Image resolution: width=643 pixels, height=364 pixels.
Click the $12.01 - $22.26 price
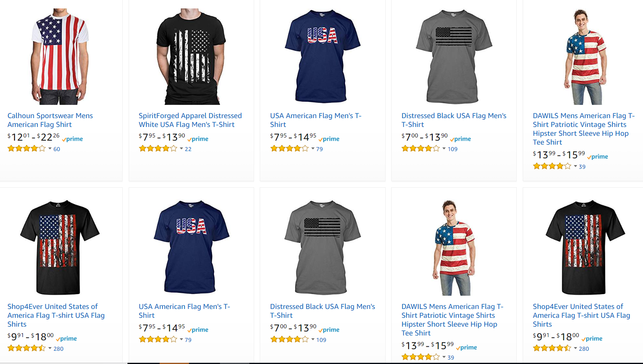pyautogui.click(x=33, y=137)
